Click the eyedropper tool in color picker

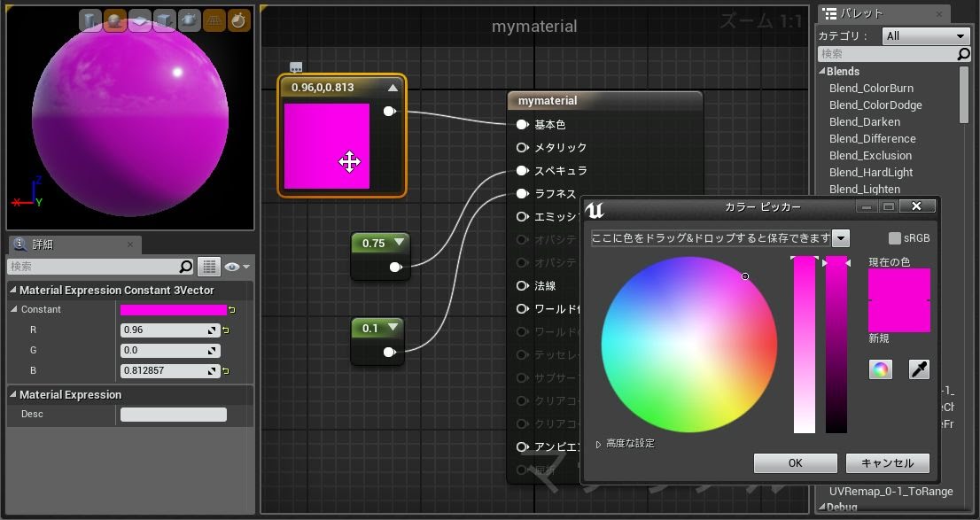pos(919,369)
